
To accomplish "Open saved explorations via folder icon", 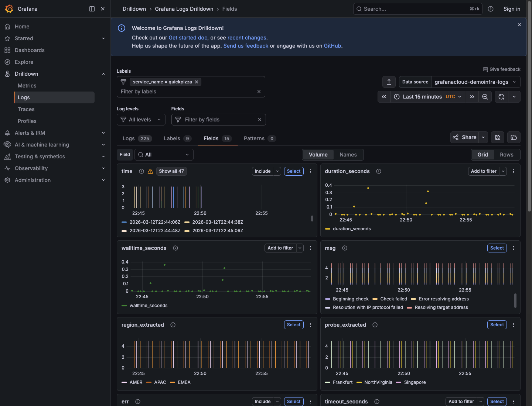I will 514,137.
